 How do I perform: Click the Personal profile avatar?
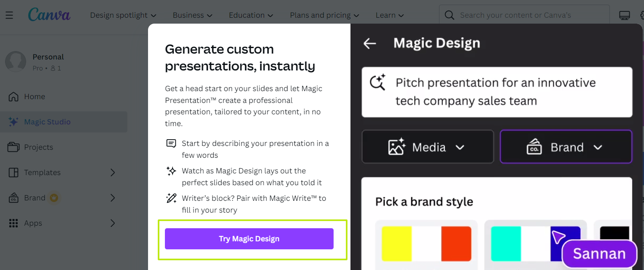[x=16, y=62]
